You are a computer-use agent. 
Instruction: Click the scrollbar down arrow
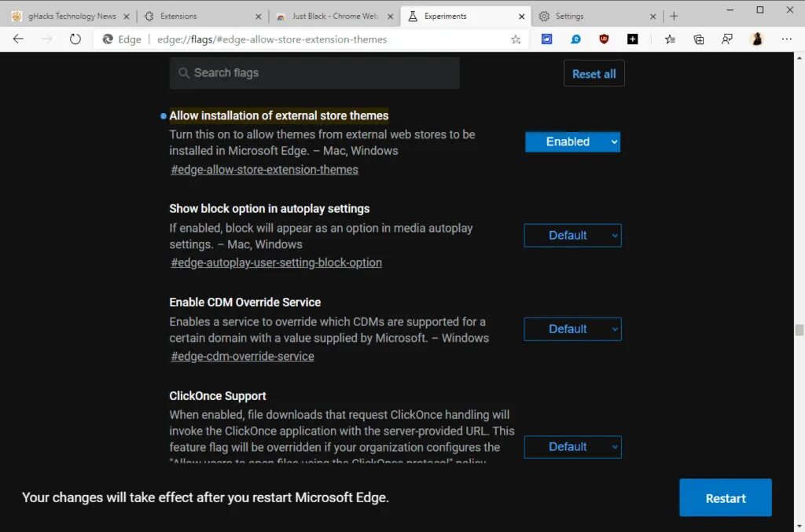(x=799, y=526)
